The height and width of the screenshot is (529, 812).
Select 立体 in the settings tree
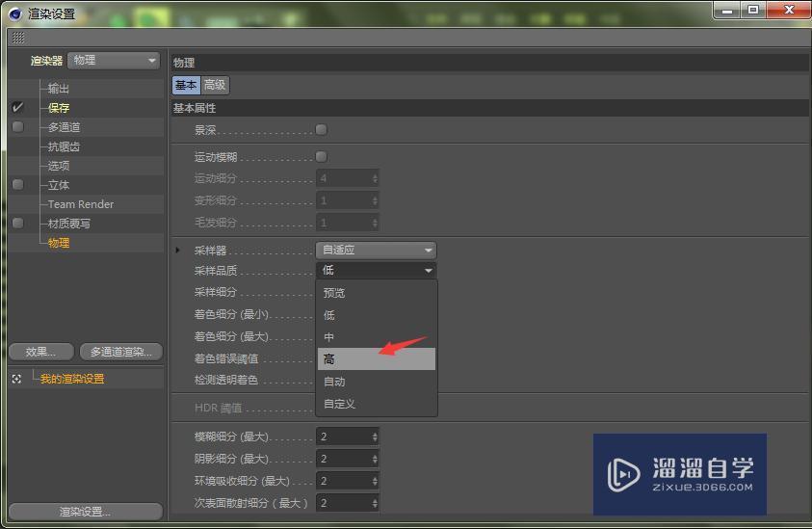point(59,185)
